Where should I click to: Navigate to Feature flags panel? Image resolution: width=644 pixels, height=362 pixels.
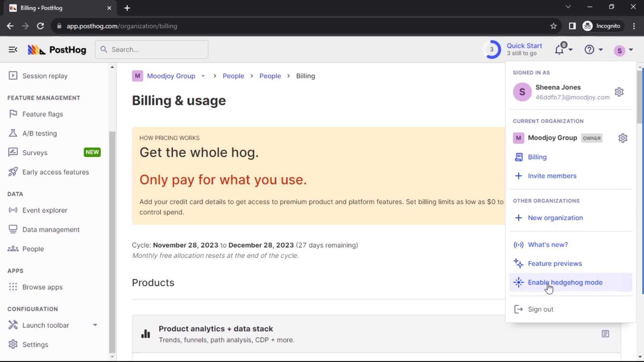43,114
